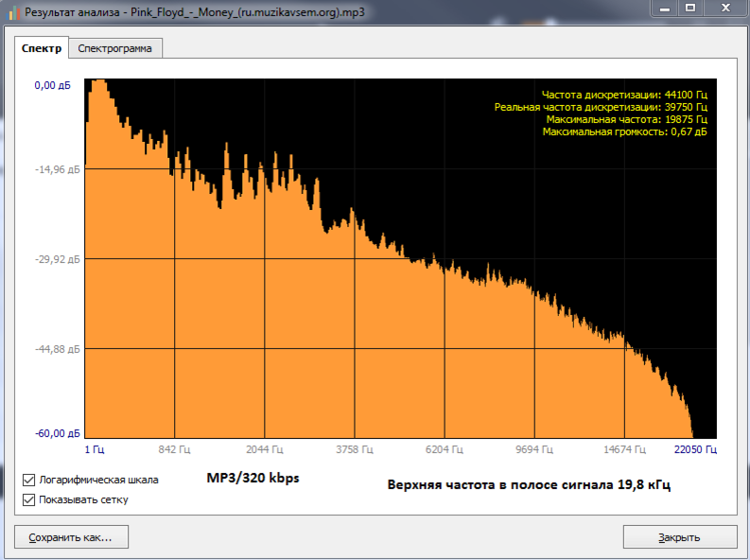Image resolution: width=750 pixels, height=560 pixels.
Task: Click the -29,92 дБ axis label
Action: click(58, 259)
